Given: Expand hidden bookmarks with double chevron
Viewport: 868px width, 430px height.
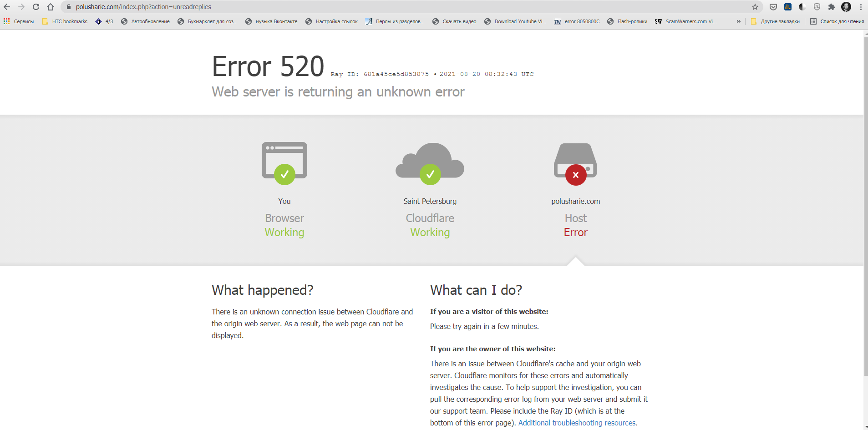Looking at the screenshot, I should tap(738, 21).
